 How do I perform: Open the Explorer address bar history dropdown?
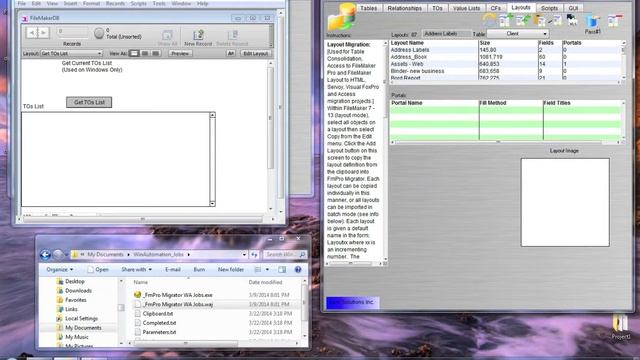pos(244,254)
